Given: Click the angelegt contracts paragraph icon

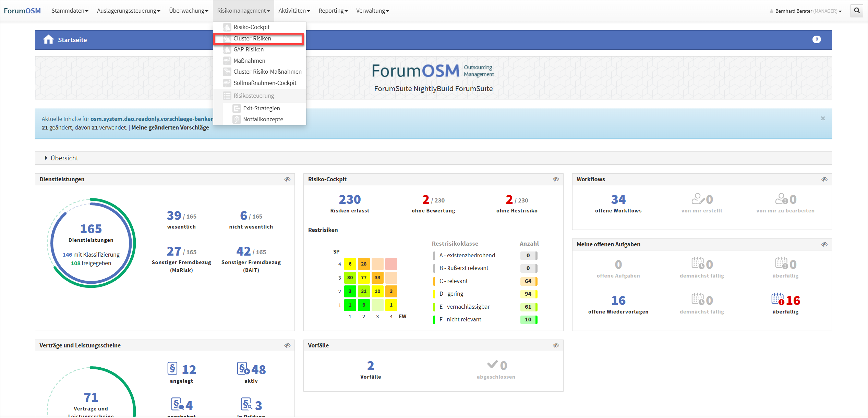Looking at the screenshot, I should point(172,369).
